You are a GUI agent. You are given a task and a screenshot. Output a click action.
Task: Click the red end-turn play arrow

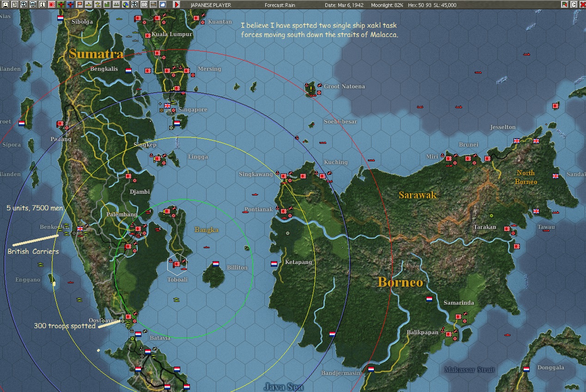click(177, 5)
